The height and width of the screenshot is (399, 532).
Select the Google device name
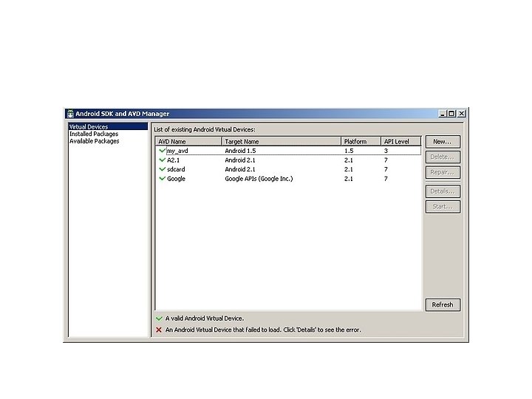pos(176,179)
